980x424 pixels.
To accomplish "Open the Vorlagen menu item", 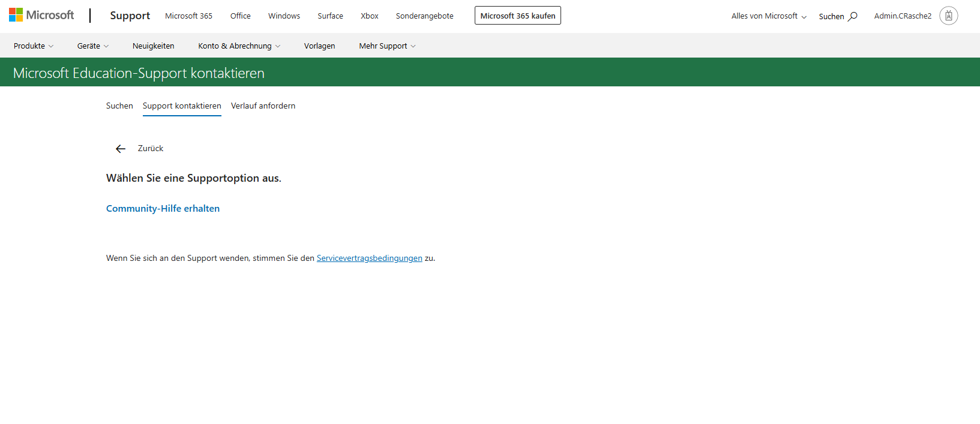I will tap(320, 46).
